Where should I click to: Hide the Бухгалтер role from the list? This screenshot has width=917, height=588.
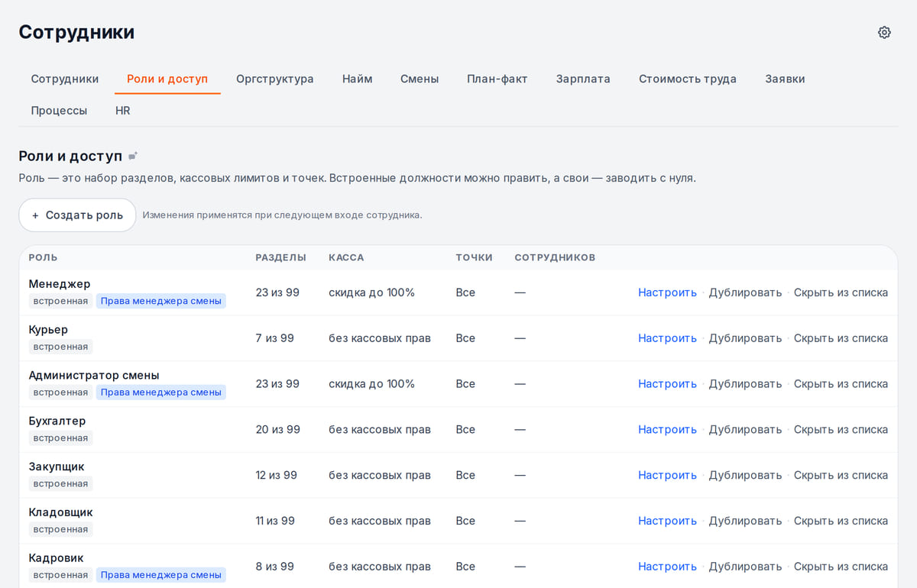(x=841, y=430)
